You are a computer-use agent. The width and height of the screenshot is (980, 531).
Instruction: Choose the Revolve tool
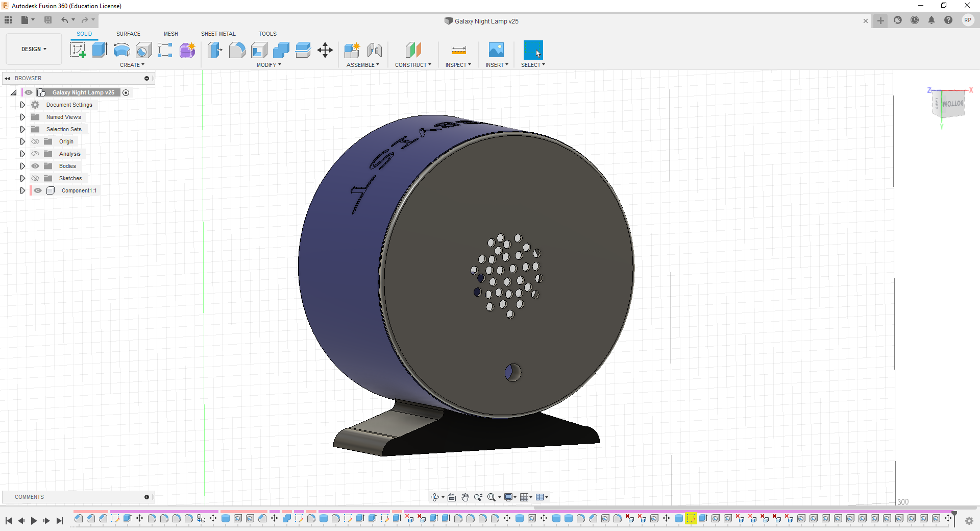[121, 50]
